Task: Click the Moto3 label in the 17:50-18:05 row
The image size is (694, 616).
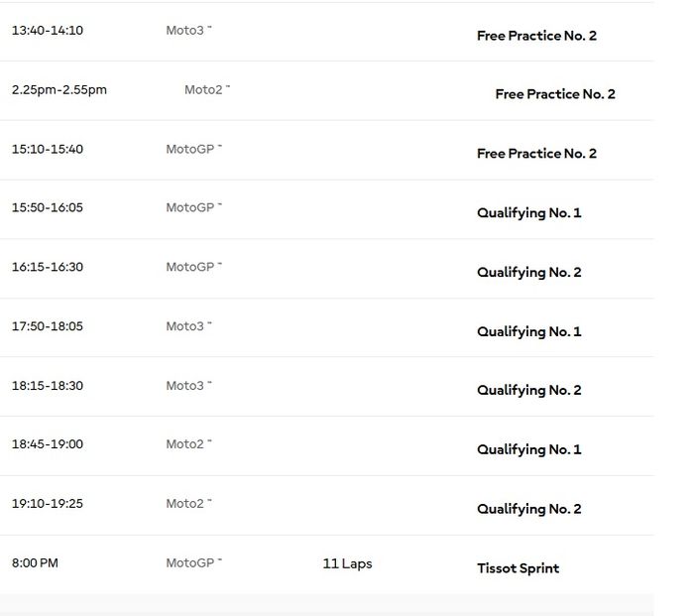Action: [x=185, y=326]
